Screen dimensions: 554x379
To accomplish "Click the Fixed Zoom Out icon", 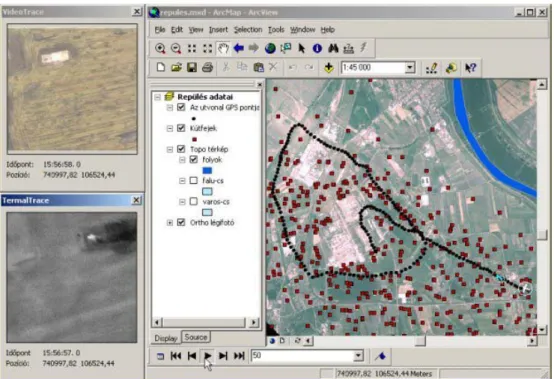I will pos(207,48).
